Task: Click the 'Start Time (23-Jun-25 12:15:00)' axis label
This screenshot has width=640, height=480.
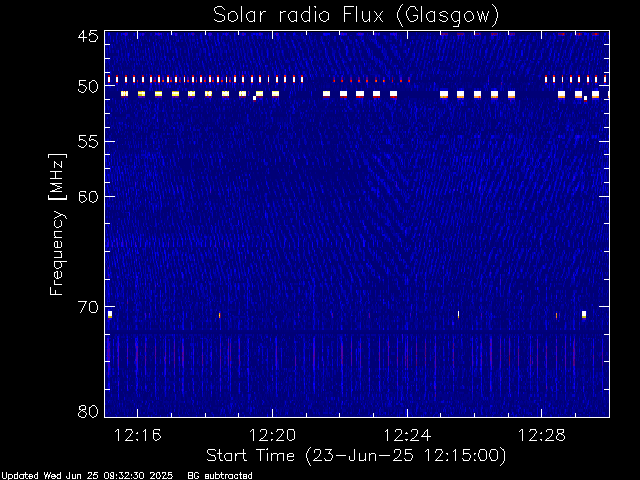Action: [356, 456]
